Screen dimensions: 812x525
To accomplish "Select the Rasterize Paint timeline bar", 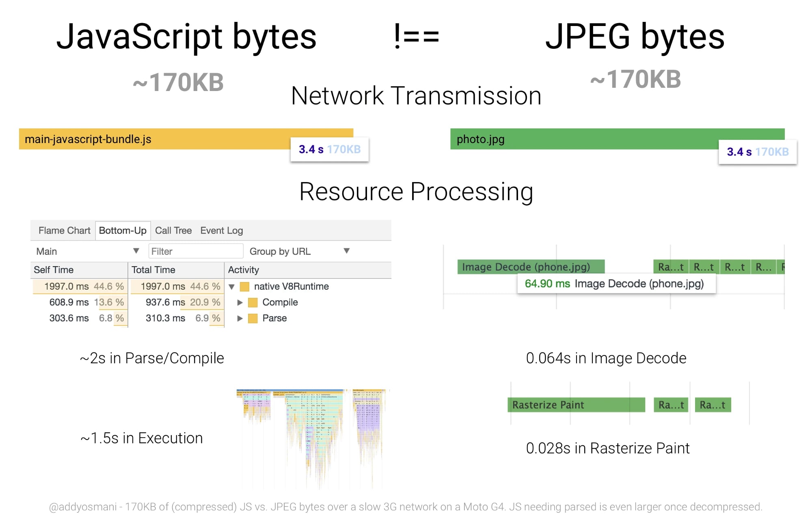I will tap(568, 405).
